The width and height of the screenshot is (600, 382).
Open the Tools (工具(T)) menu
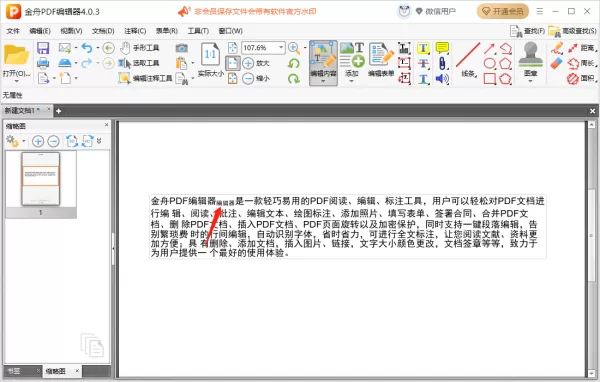[198, 31]
